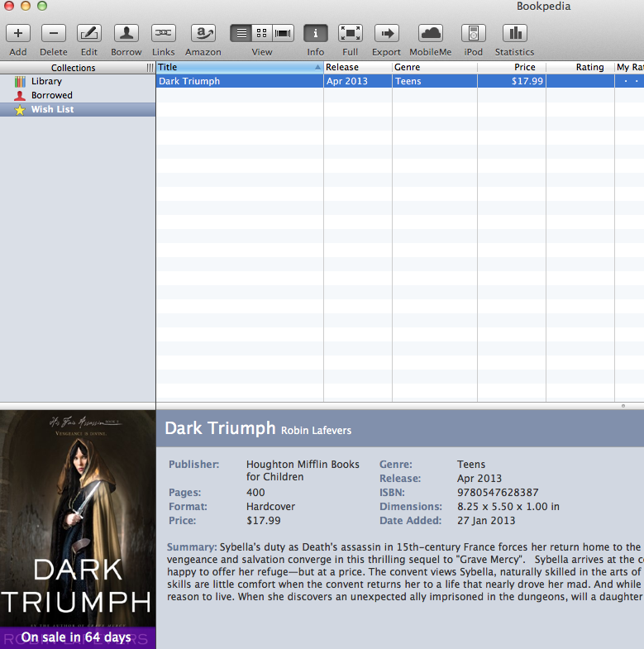The height and width of the screenshot is (649, 644).
Task: Click the author name Robin Lafevers
Action: (x=316, y=431)
